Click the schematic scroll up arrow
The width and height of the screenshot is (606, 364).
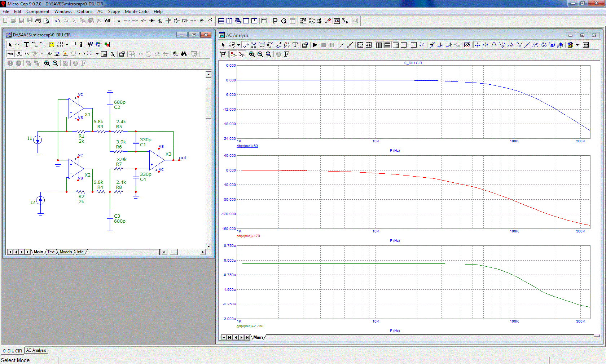click(x=208, y=75)
